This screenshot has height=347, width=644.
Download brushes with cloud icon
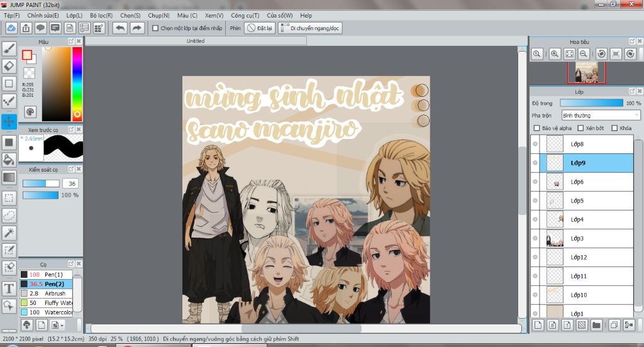pyautogui.click(x=26, y=325)
